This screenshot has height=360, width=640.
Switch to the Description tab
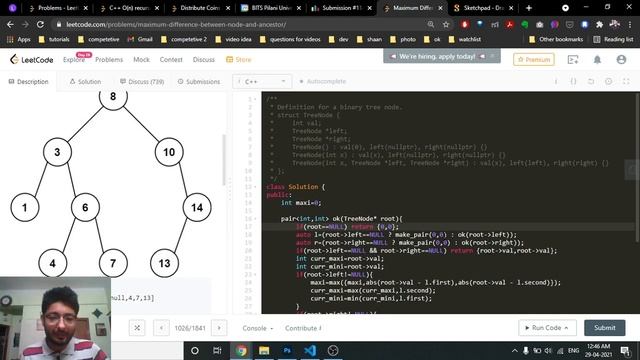28,82
